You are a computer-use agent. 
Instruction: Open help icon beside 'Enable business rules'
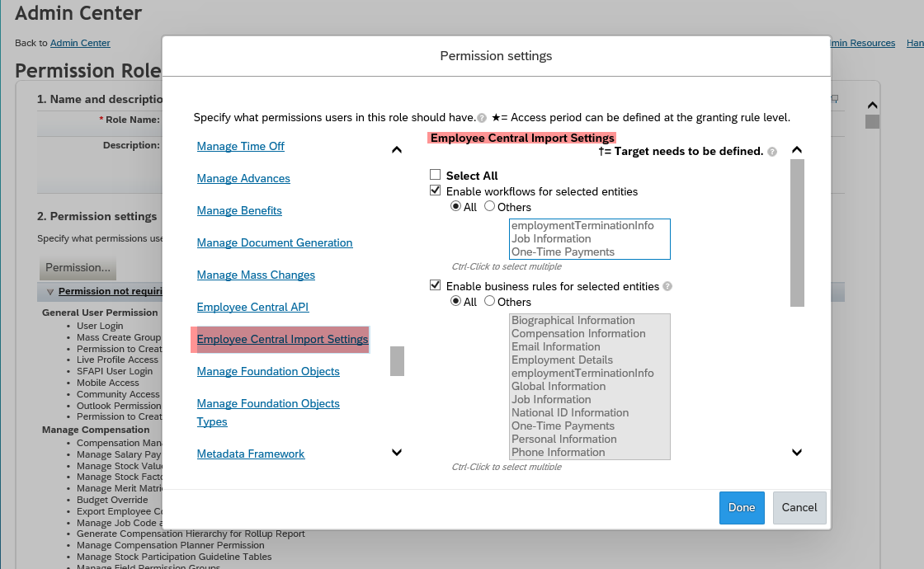pos(667,286)
